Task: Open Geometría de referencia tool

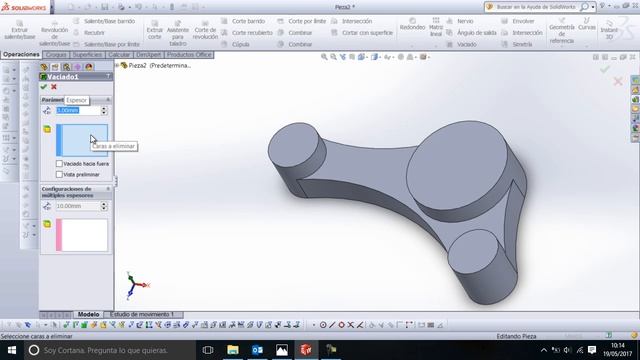Action: [562, 30]
